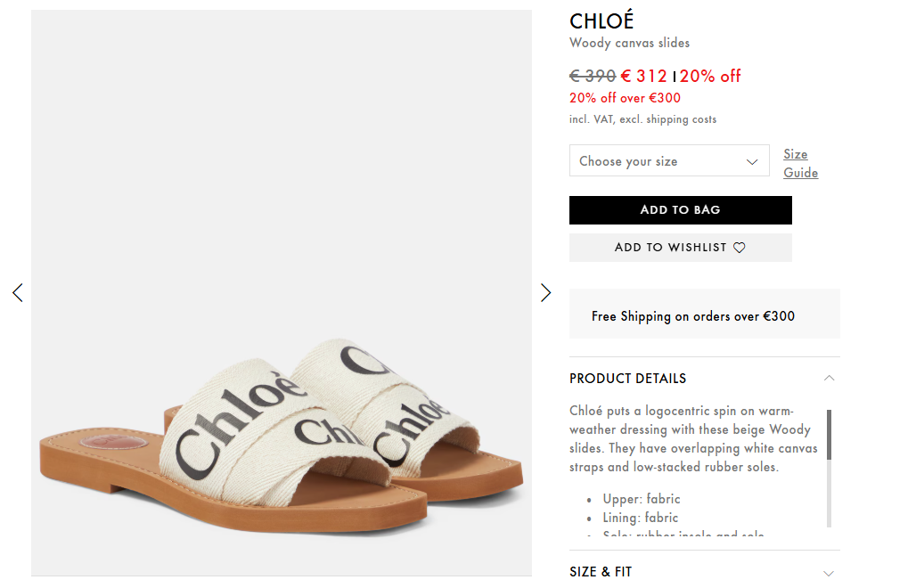Viewport: 916px width, 588px height.
Task: Open the Choose your size dropdown
Action: pos(668,161)
